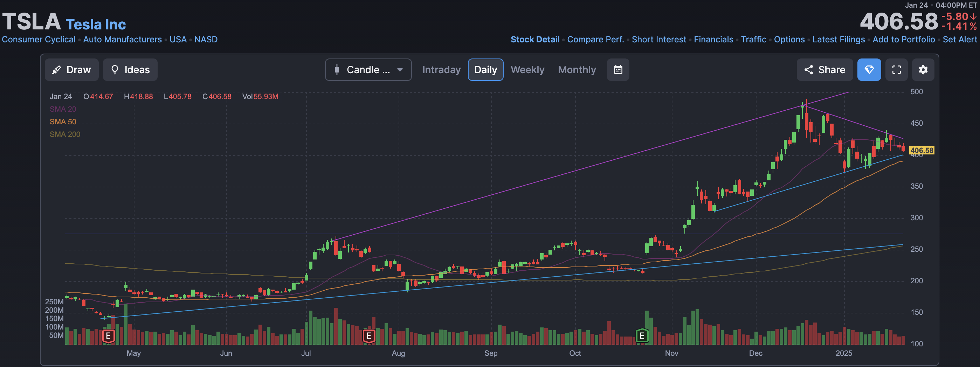Expand the Candle chart type dropdown

pos(368,70)
